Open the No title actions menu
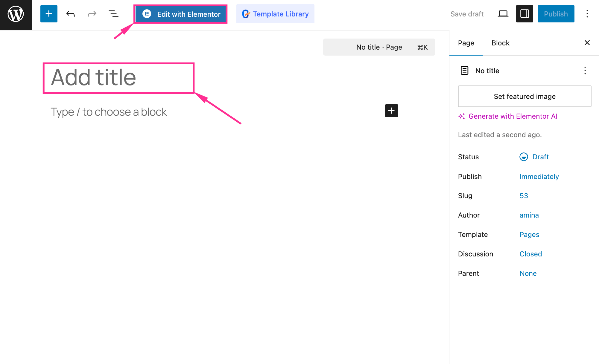 click(x=585, y=71)
